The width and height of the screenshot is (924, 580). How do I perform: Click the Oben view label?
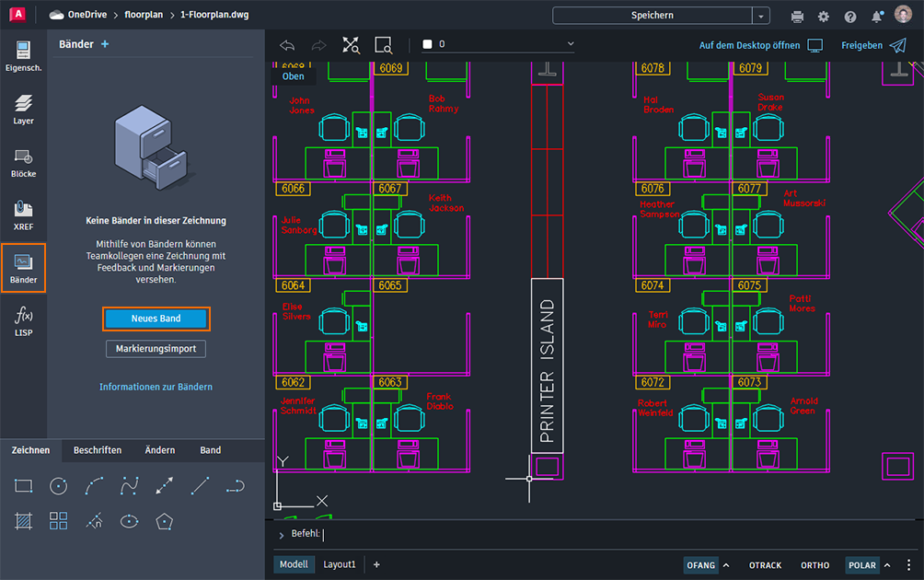click(293, 76)
